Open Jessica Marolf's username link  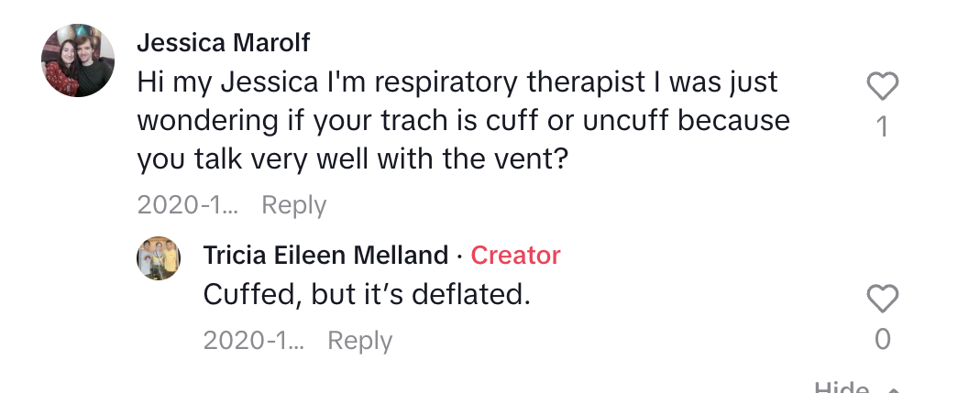coord(223,43)
